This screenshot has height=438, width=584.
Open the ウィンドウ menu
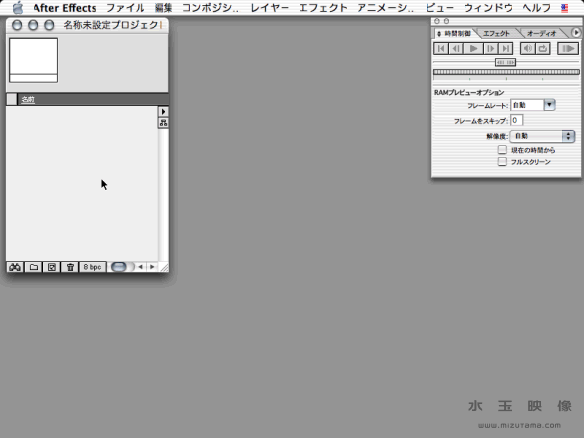pyautogui.click(x=488, y=8)
